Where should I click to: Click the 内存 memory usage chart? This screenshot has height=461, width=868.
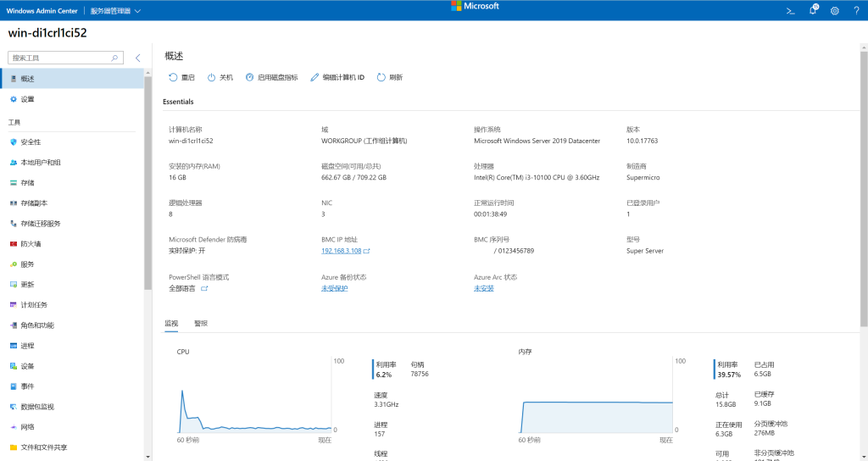[x=596, y=395]
